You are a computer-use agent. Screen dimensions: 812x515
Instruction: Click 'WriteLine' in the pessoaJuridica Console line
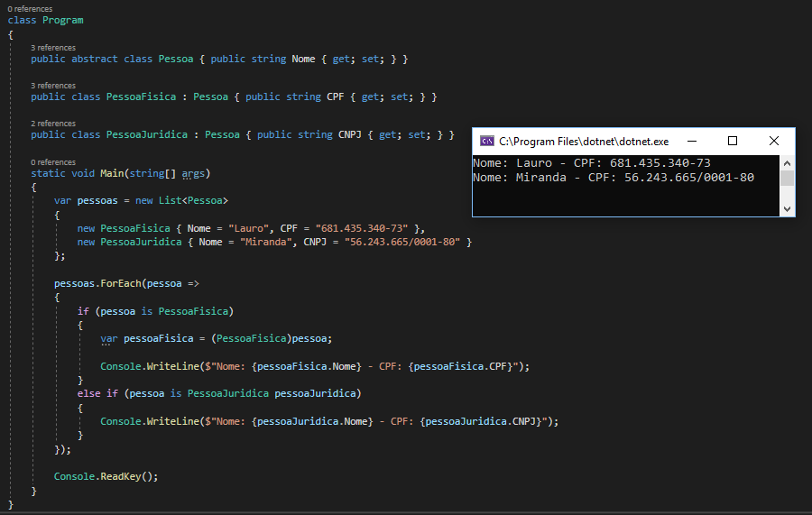[x=172, y=421]
